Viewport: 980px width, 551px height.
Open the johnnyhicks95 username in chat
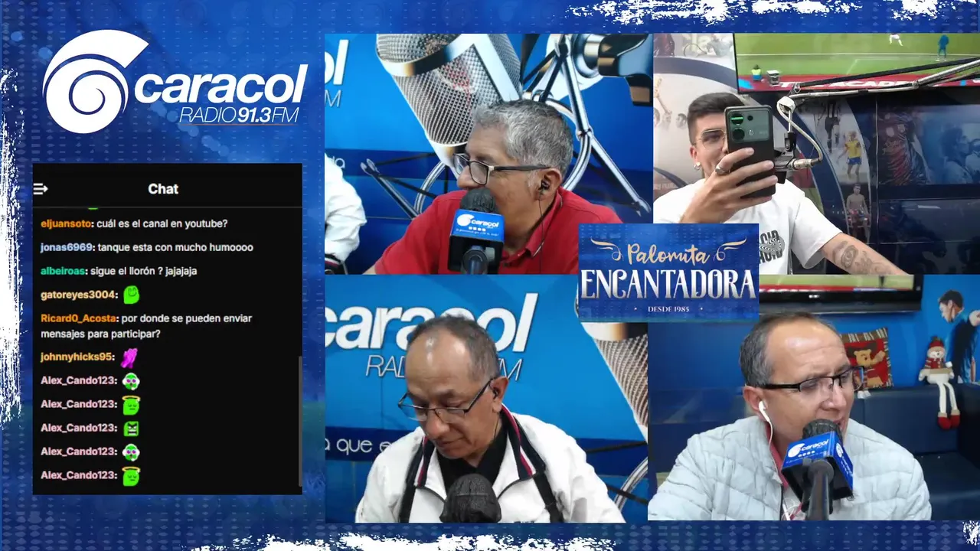click(77, 357)
